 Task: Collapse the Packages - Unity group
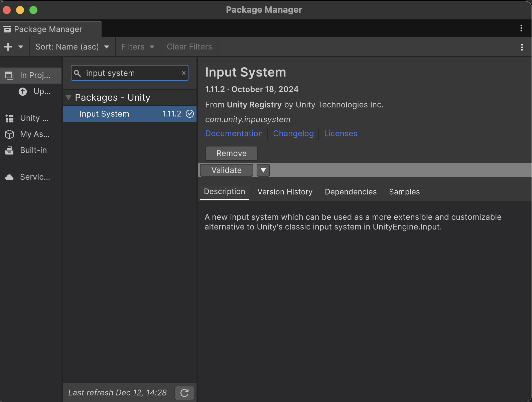click(x=69, y=98)
